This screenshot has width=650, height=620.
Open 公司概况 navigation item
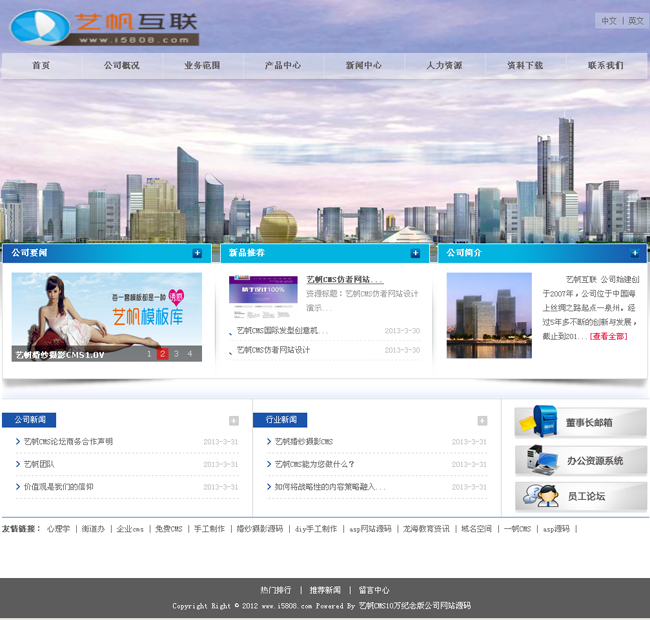[x=121, y=65]
